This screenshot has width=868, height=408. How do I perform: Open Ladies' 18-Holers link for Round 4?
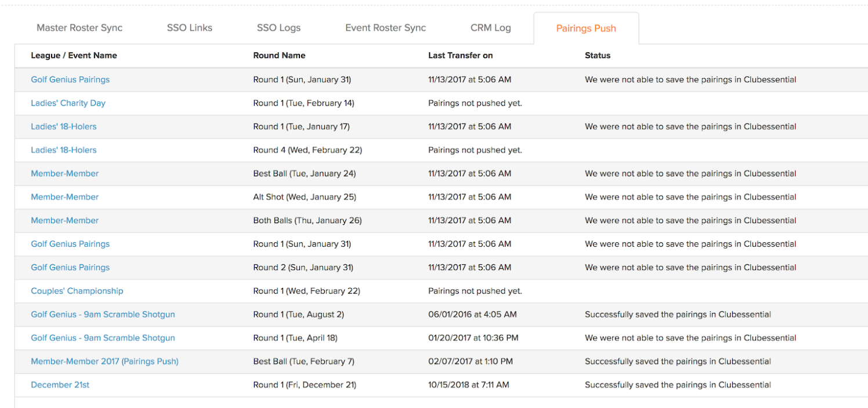coord(64,150)
